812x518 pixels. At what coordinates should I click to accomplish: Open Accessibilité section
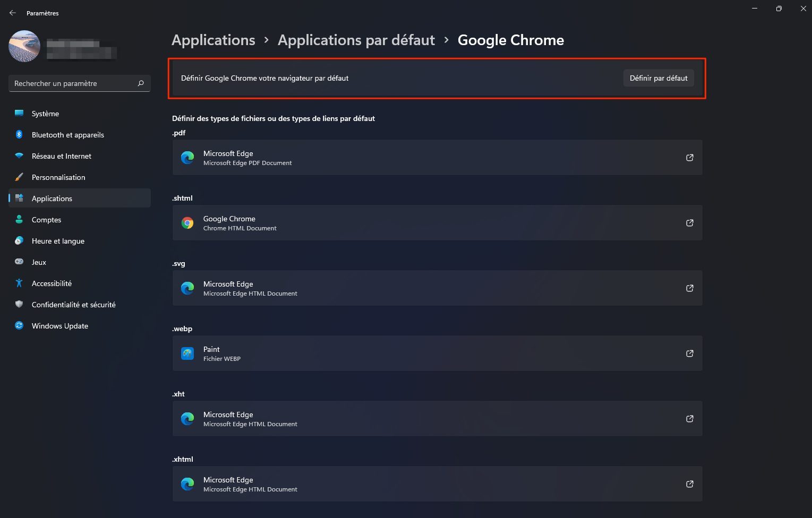pyautogui.click(x=80, y=283)
